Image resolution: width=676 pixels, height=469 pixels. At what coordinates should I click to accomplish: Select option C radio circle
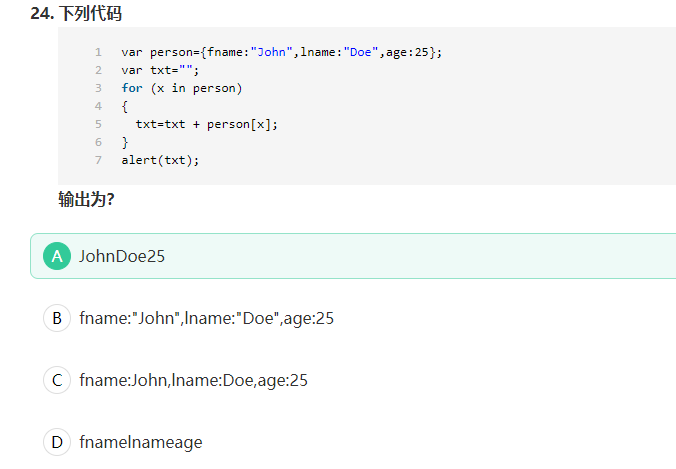click(x=57, y=380)
